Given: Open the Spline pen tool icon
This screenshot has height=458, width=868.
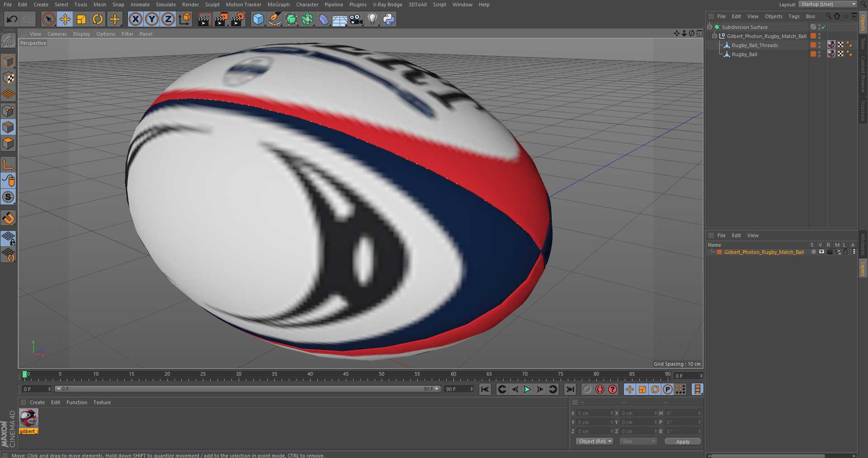Looking at the screenshot, I should pos(274,19).
